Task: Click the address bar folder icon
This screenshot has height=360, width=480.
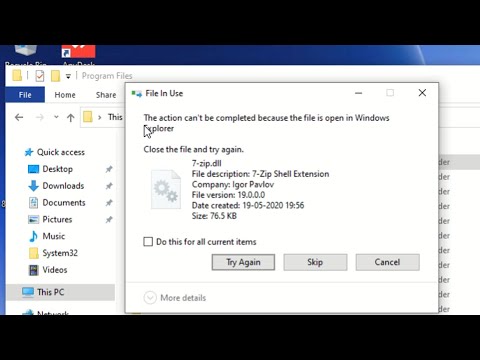Action: click(88, 117)
